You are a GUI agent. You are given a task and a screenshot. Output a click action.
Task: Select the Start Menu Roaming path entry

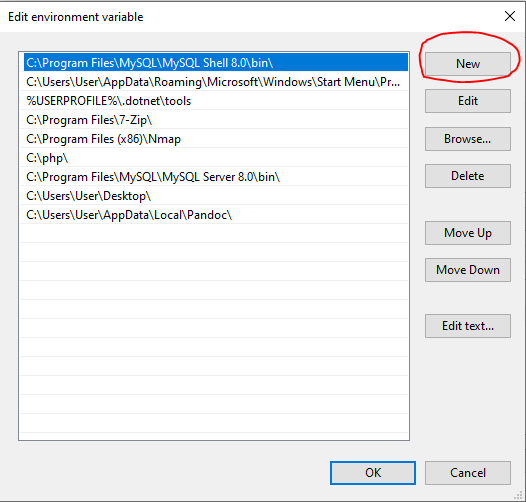(216, 82)
